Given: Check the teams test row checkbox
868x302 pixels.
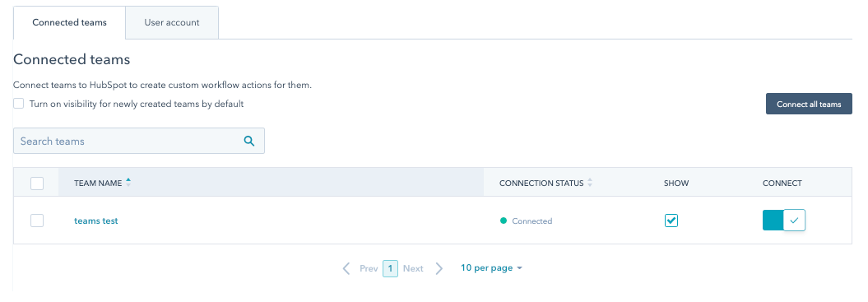Looking at the screenshot, I should [37, 221].
